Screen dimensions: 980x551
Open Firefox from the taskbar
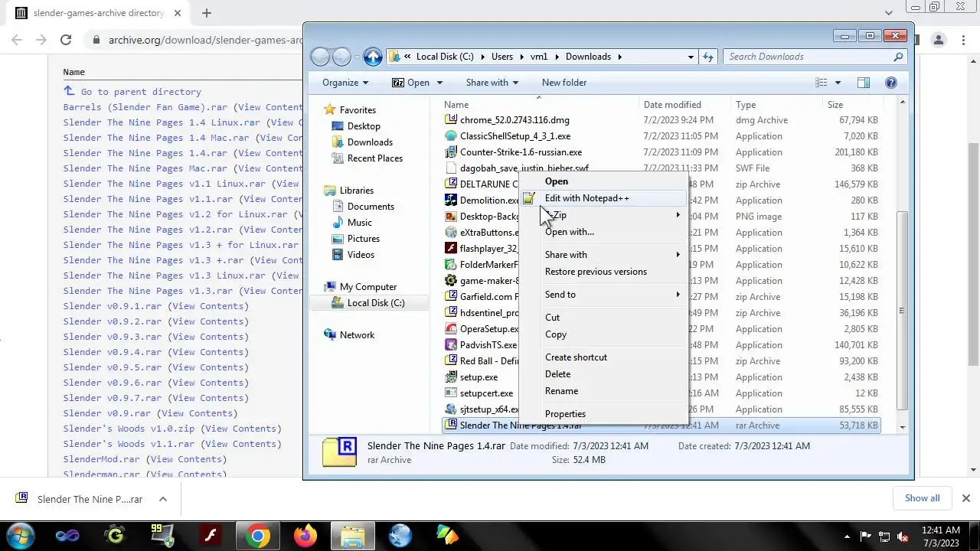pyautogui.click(x=305, y=536)
